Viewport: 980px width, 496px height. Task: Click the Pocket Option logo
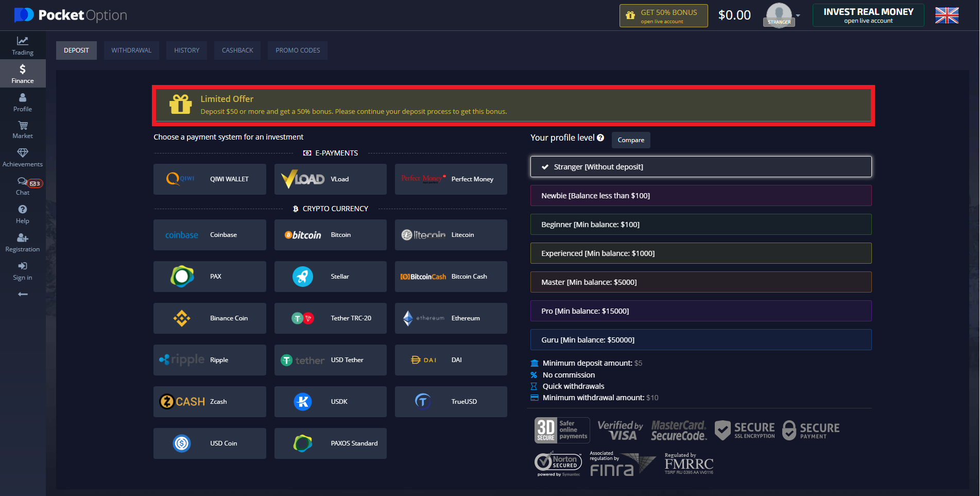tap(71, 15)
